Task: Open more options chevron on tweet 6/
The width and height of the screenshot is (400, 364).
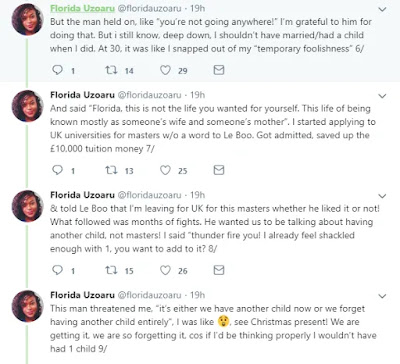Action: [x=382, y=9]
